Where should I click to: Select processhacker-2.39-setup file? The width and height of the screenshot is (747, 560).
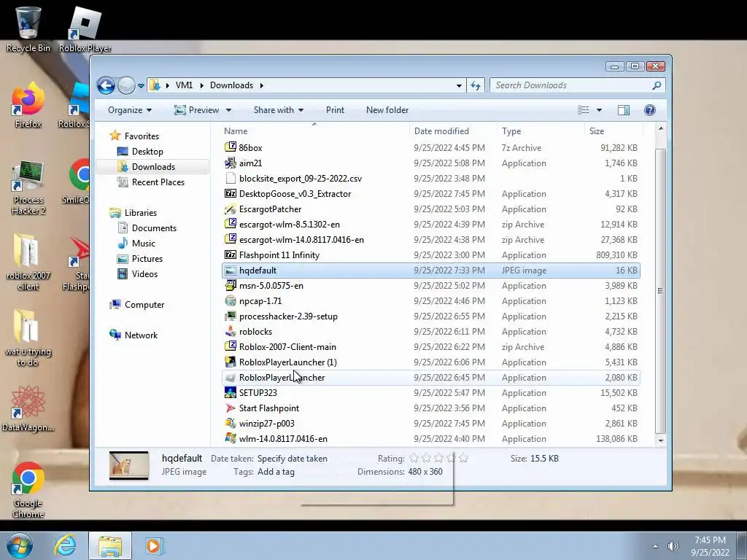[430, 316]
